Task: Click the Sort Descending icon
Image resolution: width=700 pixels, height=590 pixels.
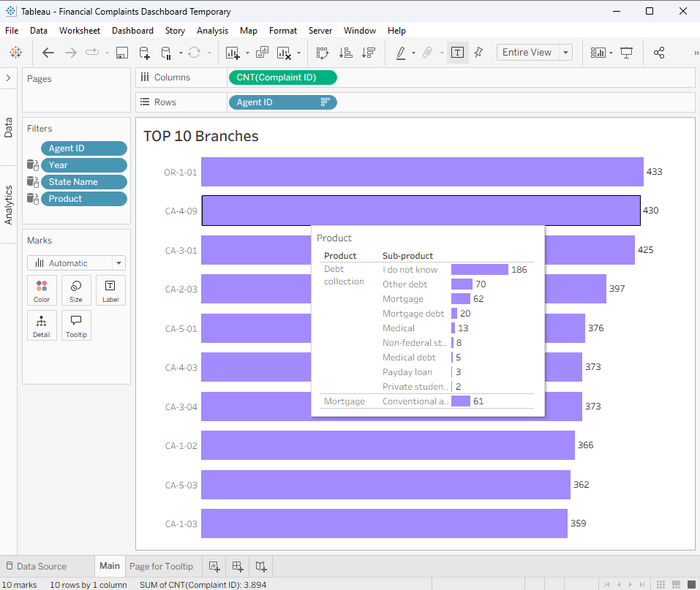Action: coord(369,53)
